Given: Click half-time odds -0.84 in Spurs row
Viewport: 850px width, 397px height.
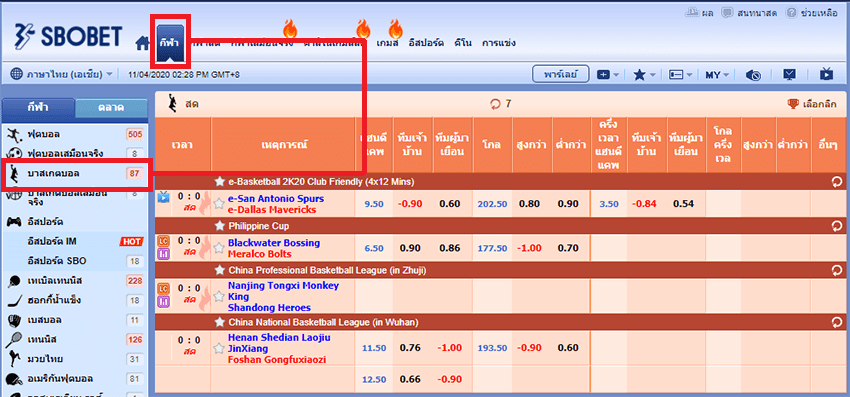Looking at the screenshot, I should tap(644, 204).
